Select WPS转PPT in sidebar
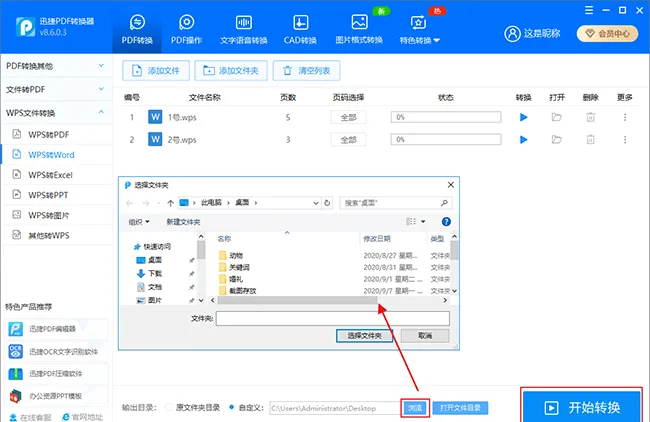650x422 pixels. (x=56, y=195)
